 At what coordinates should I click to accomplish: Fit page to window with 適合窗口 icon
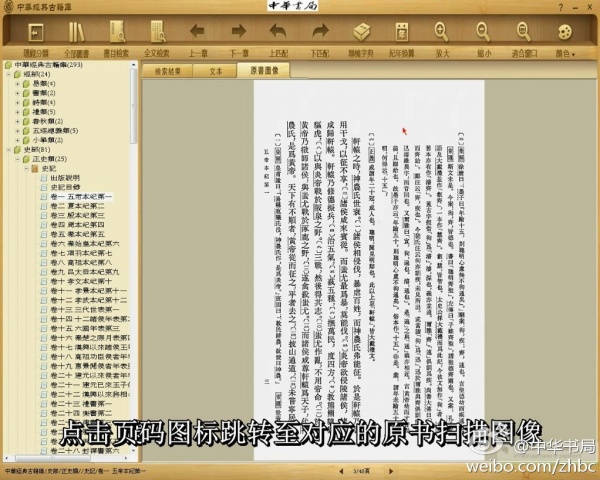click(524, 32)
